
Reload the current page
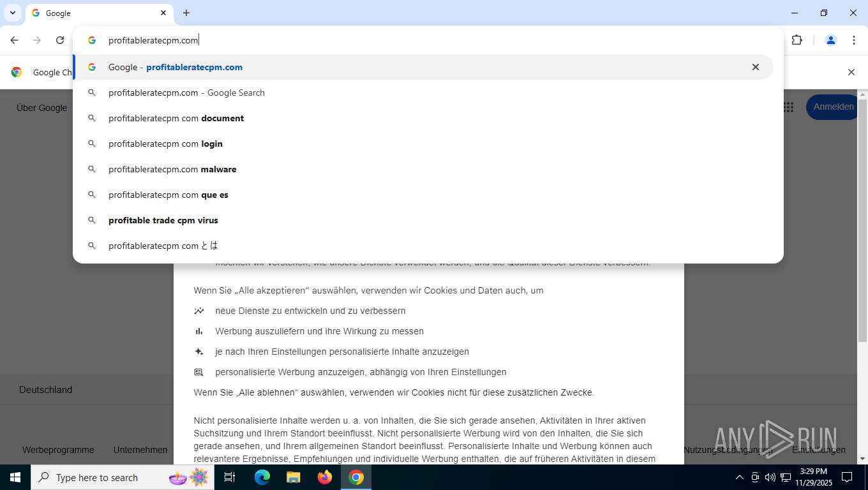coord(60,40)
